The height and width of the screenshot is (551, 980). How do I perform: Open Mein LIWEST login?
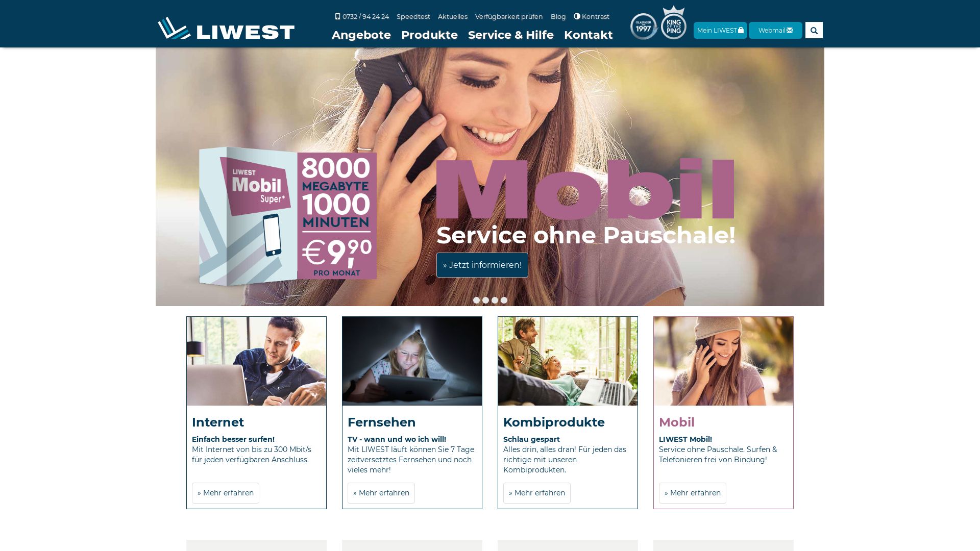pos(720,31)
